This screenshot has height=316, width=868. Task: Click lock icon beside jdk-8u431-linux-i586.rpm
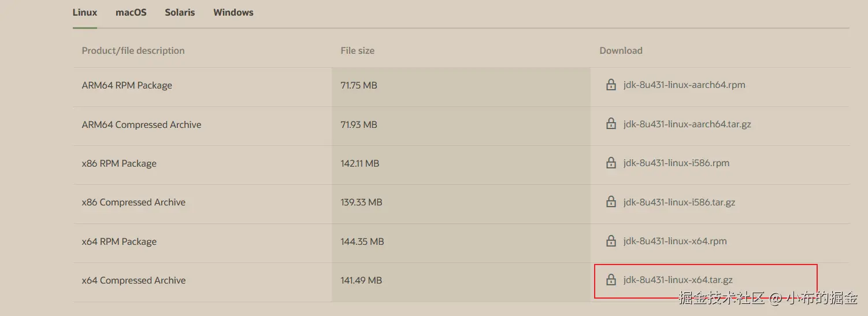point(611,163)
